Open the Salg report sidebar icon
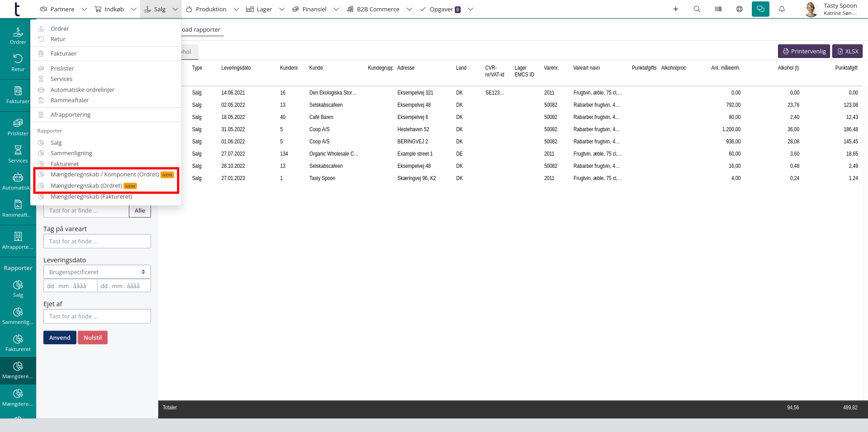This screenshot has width=868, height=432. pos(18,288)
